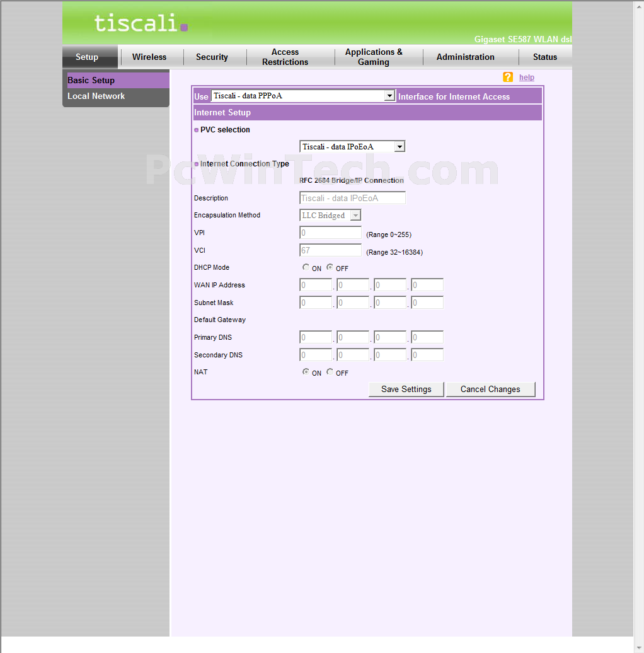Image resolution: width=644 pixels, height=653 pixels.
Task: Click the tiscali logo
Action: click(x=141, y=23)
